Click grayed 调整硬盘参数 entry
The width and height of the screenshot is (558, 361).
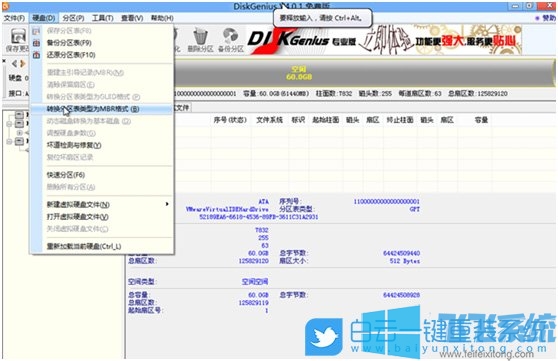pyautogui.click(x=71, y=133)
